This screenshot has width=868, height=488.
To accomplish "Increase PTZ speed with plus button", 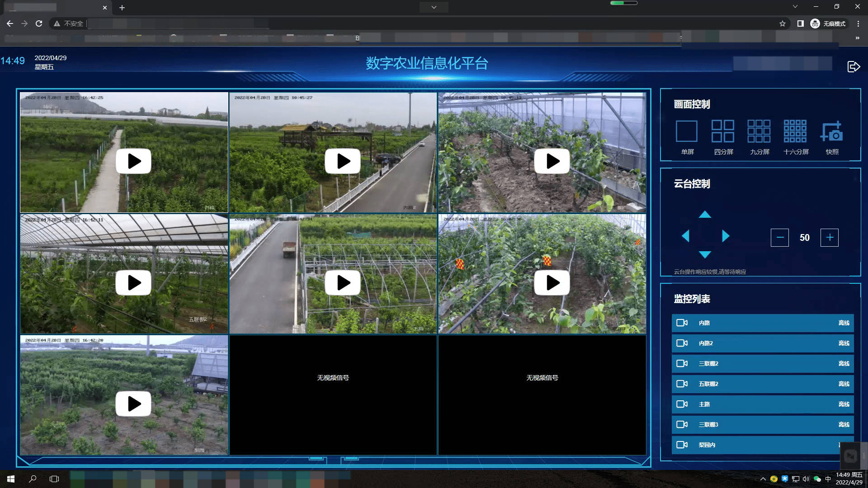I will tap(829, 238).
